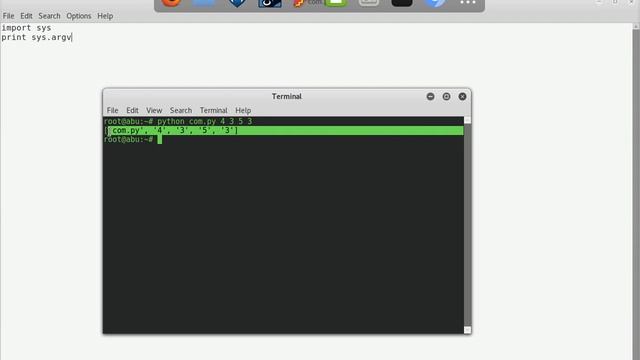The image size is (640, 360).
Task: Click the editor's scrollbar up arrow
Action: point(636,26)
